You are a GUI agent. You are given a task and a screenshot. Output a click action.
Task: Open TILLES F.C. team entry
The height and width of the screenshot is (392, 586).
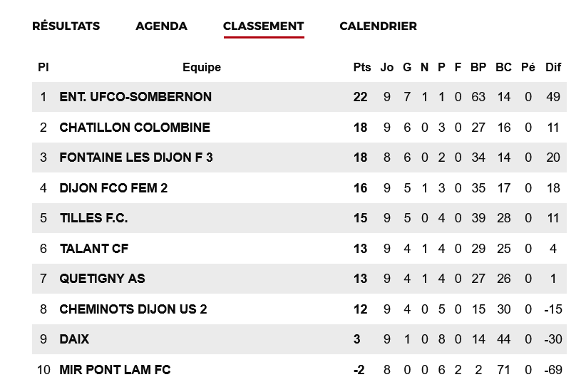pyautogui.click(x=93, y=218)
